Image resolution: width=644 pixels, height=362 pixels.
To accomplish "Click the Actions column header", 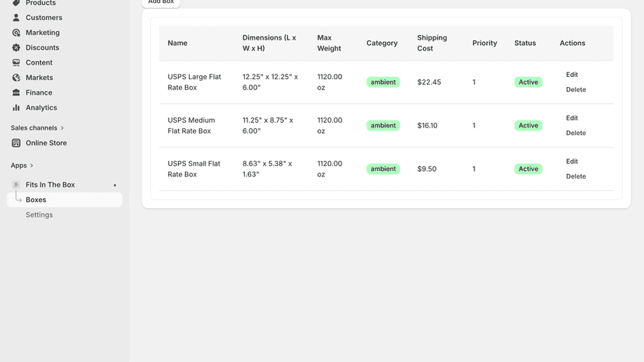I will click(572, 43).
